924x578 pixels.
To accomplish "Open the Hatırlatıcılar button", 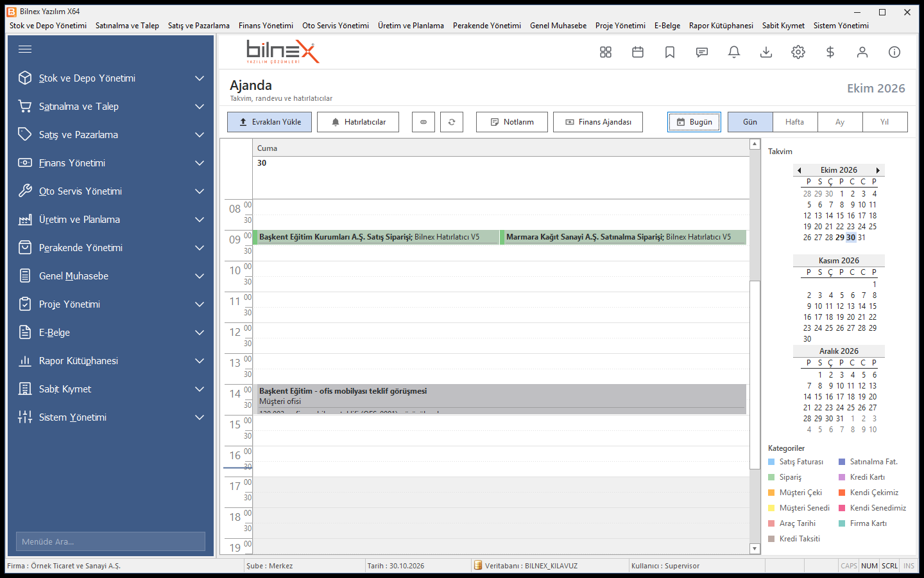I will [x=358, y=122].
